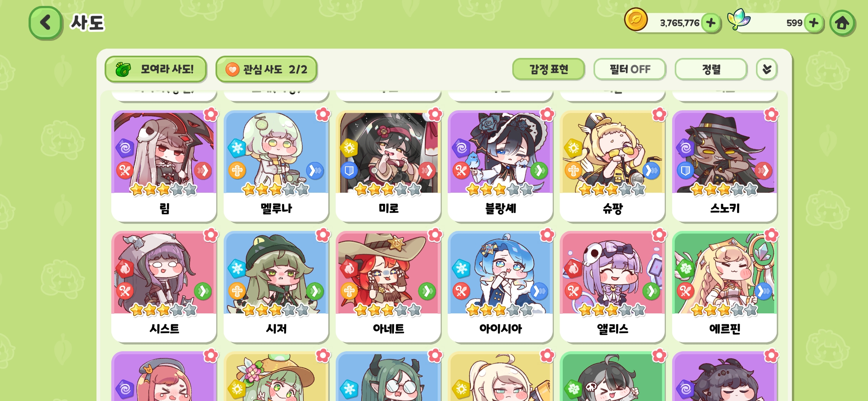
Task: Add crystal currency with plus button
Action: (814, 23)
